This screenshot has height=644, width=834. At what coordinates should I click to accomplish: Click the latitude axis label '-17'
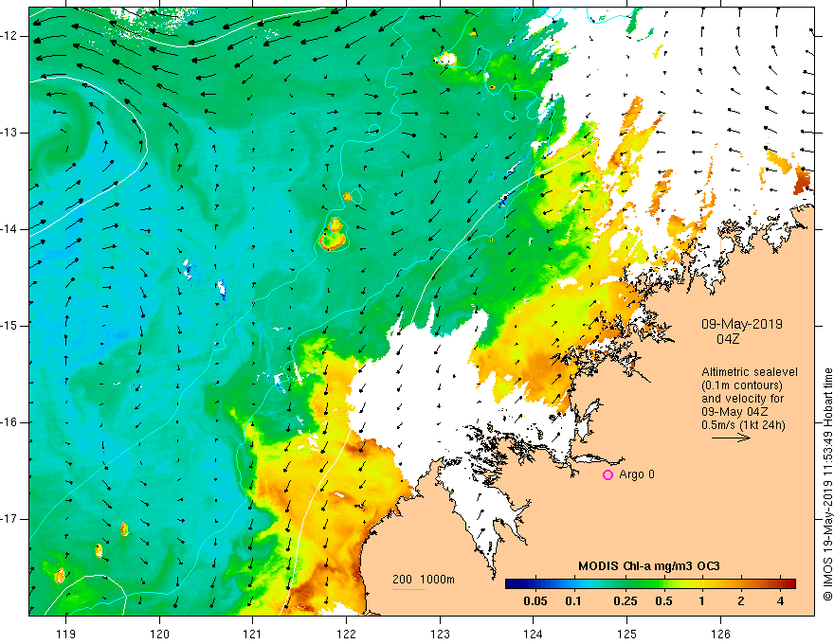(10, 519)
